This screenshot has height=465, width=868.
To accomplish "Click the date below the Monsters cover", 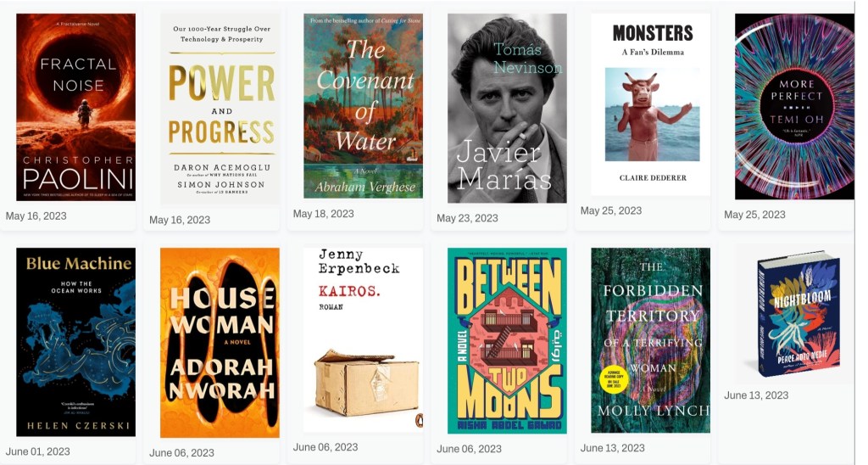I will click(611, 211).
